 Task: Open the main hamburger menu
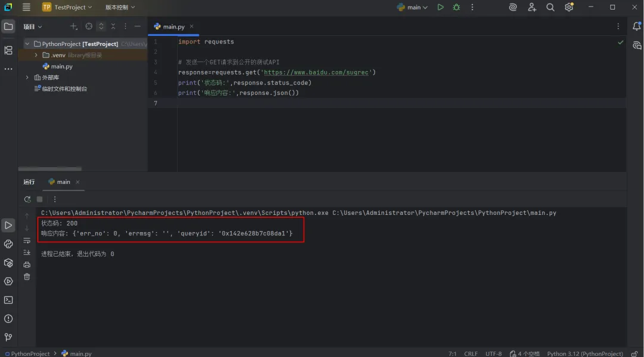pyautogui.click(x=26, y=7)
